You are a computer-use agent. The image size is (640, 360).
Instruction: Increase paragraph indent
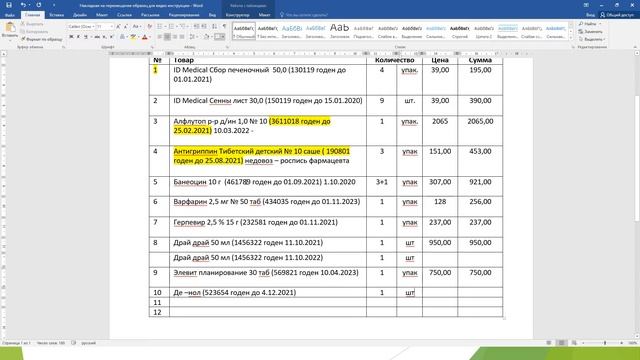point(204,27)
